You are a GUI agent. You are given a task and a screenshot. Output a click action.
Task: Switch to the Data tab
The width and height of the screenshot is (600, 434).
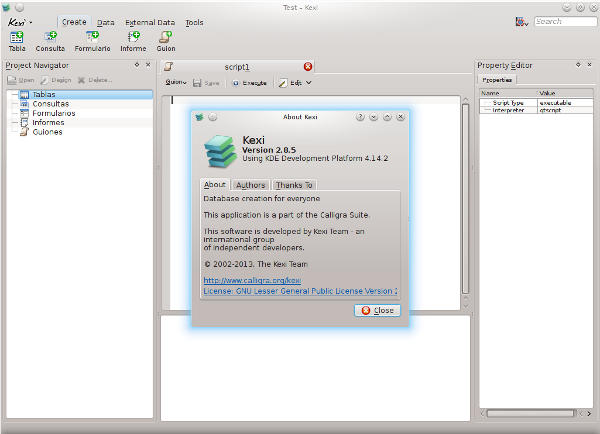coord(106,23)
